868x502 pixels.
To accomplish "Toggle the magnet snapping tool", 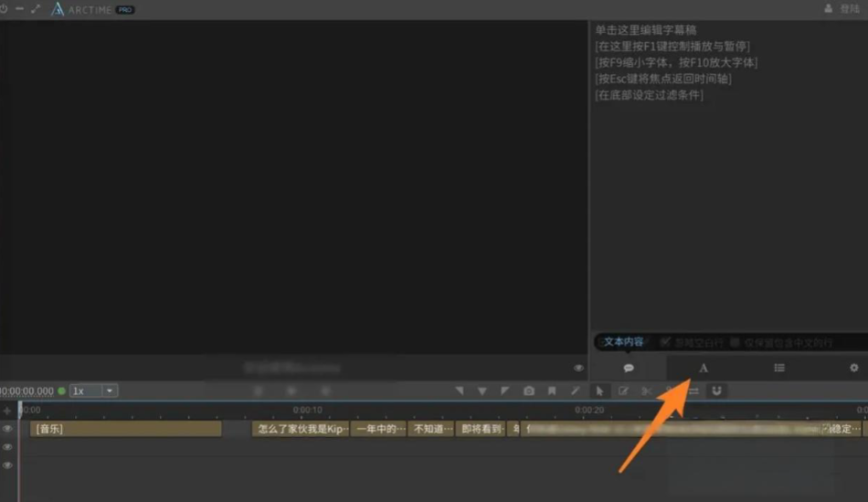I will [717, 390].
